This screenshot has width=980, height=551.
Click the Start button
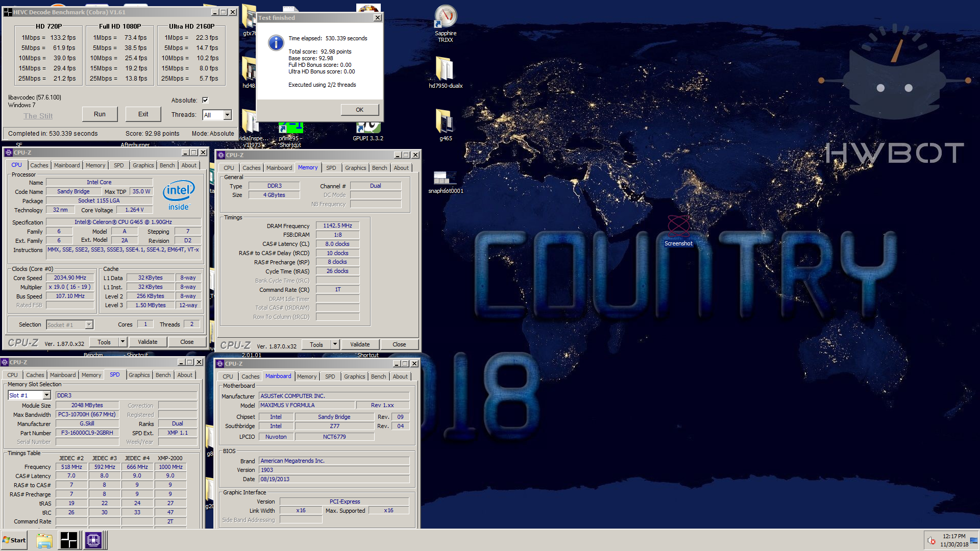(14, 540)
